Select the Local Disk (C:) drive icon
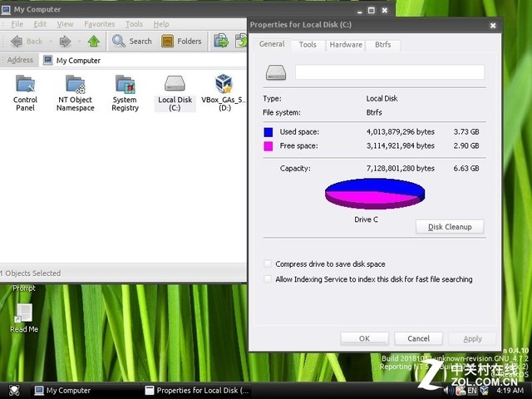 [x=175, y=93]
